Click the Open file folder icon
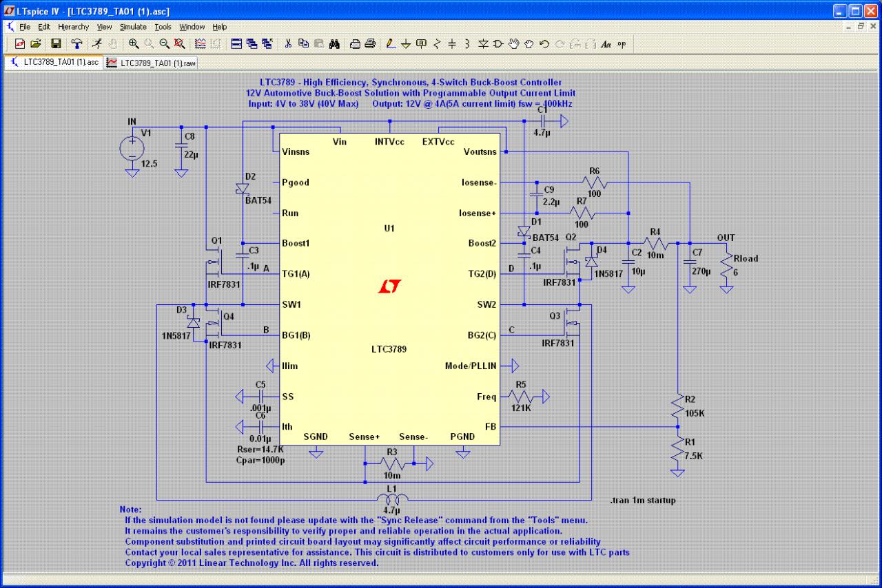 point(36,44)
